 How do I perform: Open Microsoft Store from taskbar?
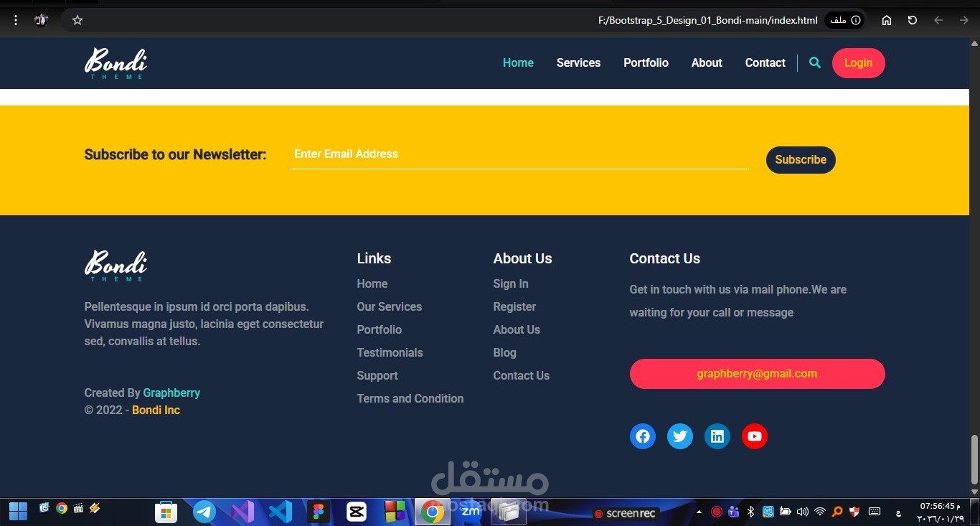click(x=166, y=512)
